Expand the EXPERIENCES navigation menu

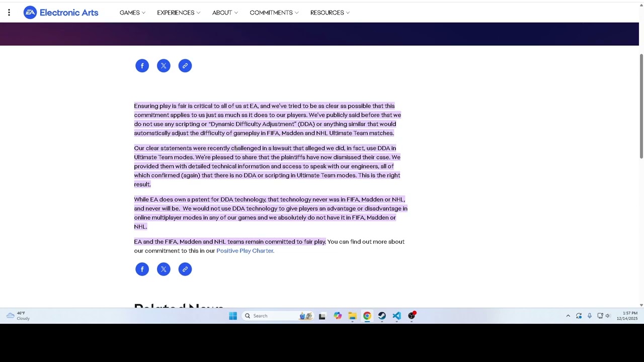(179, 13)
